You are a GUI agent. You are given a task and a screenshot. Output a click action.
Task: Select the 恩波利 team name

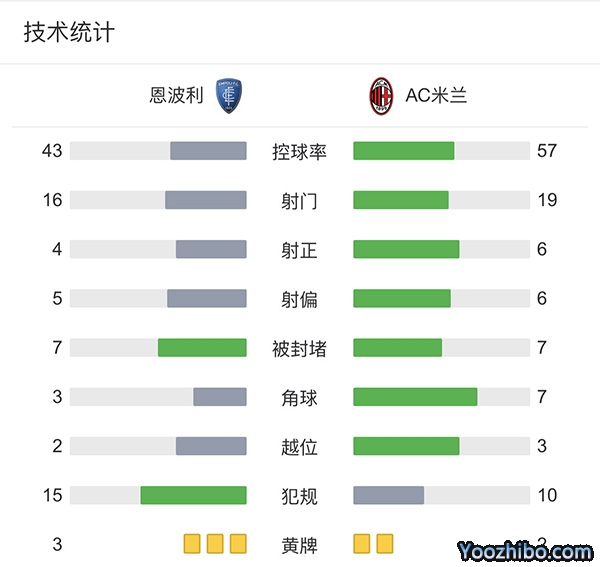176,96
